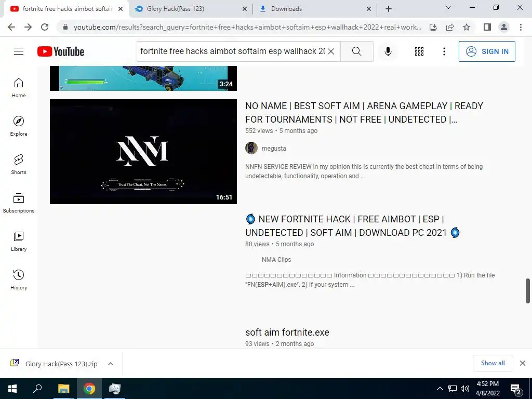Close the downloads bar
Image resolution: width=532 pixels, height=399 pixels.
pyautogui.click(x=523, y=363)
